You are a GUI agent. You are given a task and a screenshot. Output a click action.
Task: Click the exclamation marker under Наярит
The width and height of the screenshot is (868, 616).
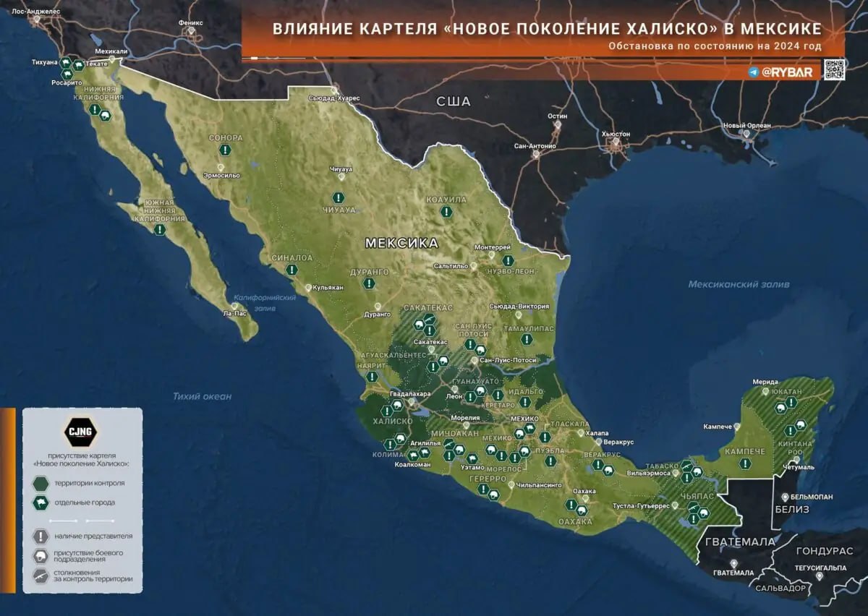click(x=372, y=377)
